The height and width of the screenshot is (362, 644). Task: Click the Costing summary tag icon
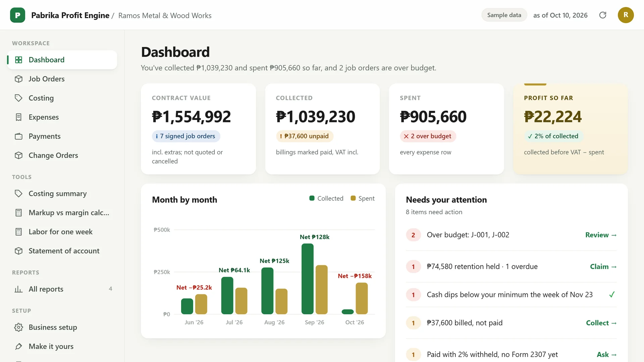[x=18, y=193]
